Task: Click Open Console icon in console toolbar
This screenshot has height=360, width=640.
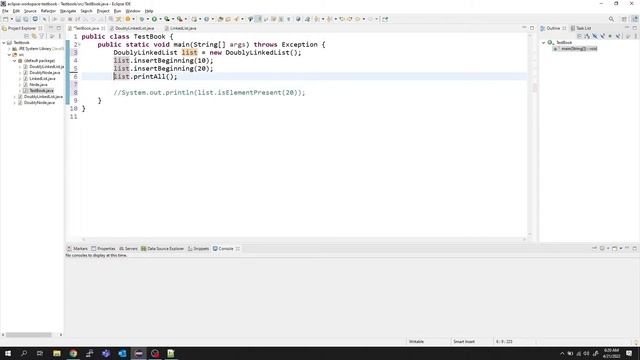Action: pyautogui.click(x=614, y=248)
